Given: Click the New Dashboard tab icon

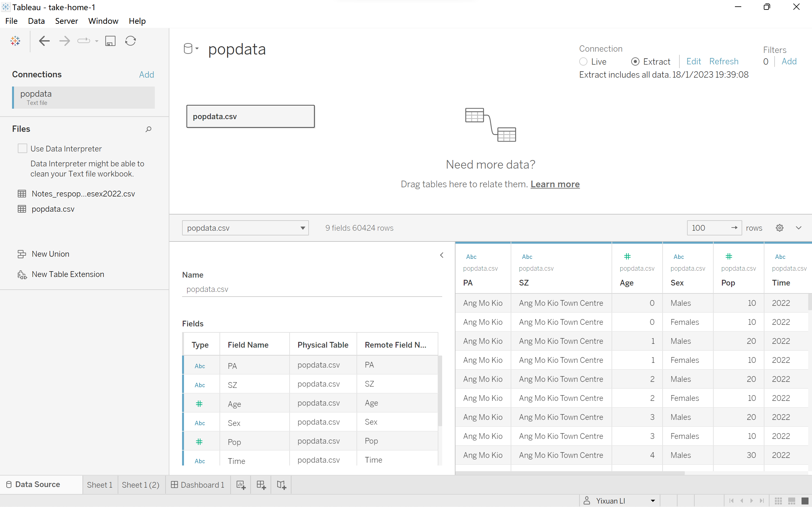Looking at the screenshot, I should click(x=261, y=485).
